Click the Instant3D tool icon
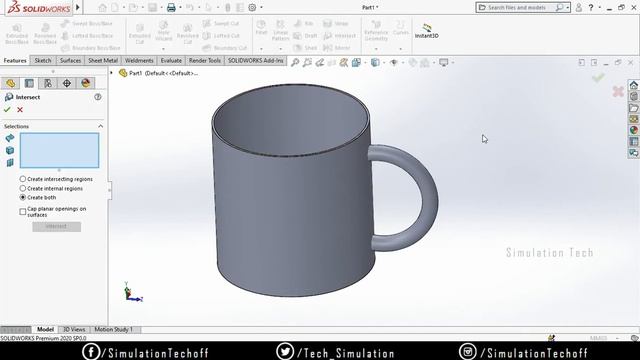The width and height of the screenshot is (640, 360). [x=427, y=28]
